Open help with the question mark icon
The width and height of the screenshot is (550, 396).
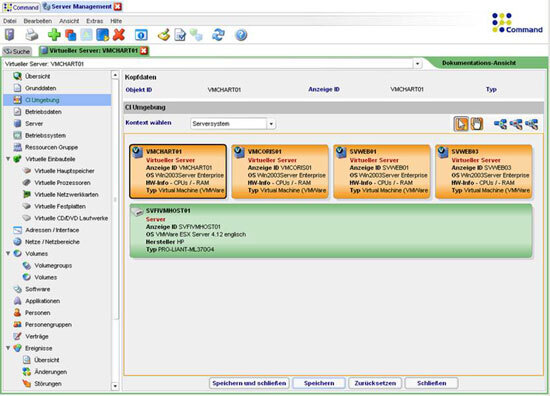(241, 35)
